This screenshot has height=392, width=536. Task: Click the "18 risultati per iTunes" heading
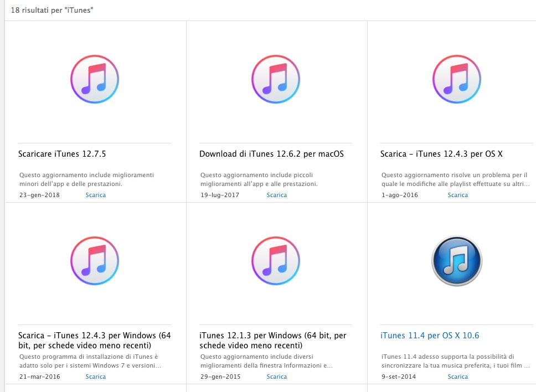click(x=52, y=11)
